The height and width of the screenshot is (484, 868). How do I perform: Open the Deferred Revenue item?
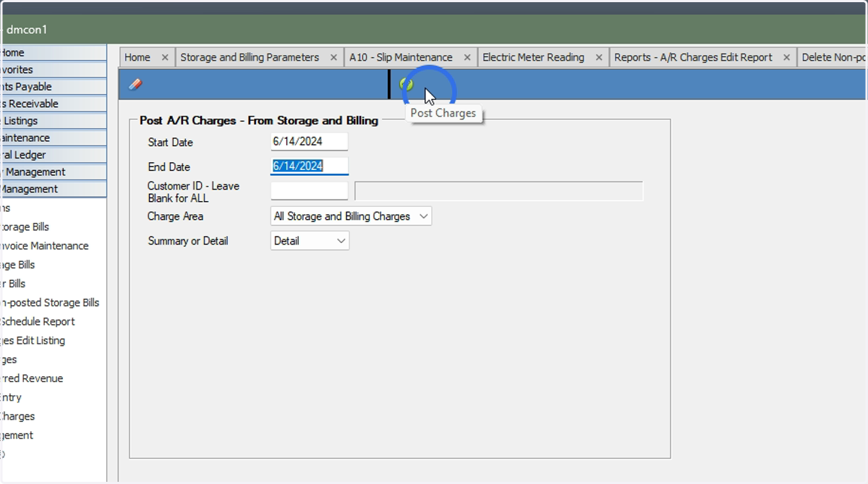click(x=32, y=378)
